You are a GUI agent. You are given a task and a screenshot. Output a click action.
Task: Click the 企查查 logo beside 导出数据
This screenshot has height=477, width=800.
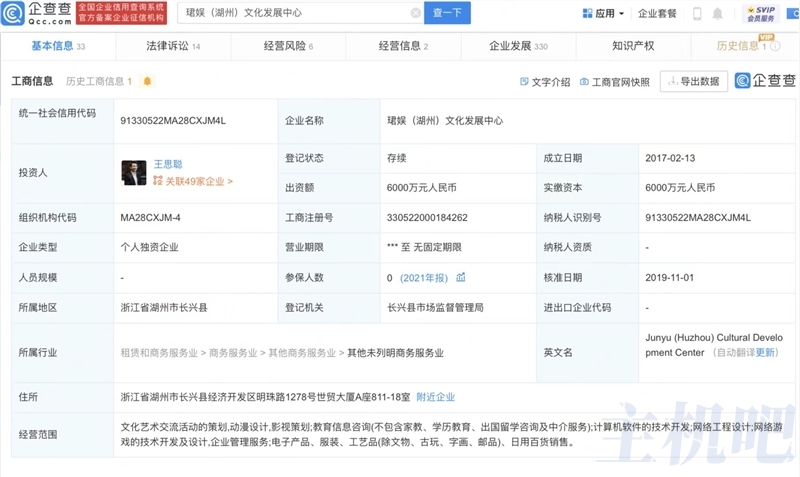click(x=765, y=80)
